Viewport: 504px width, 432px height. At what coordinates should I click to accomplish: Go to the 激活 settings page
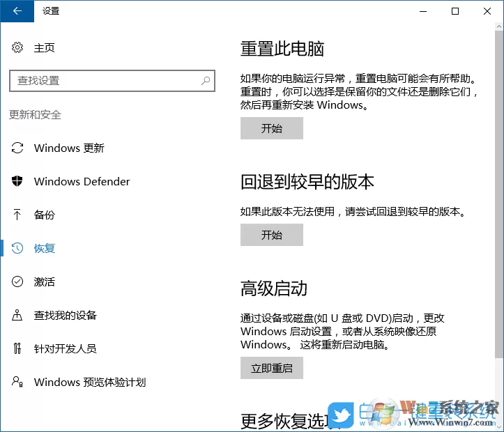tap(45, 281)
